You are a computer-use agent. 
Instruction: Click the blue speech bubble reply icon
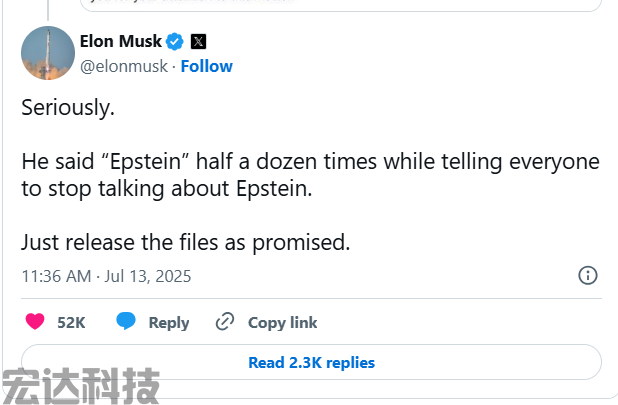tap(126, 321)
